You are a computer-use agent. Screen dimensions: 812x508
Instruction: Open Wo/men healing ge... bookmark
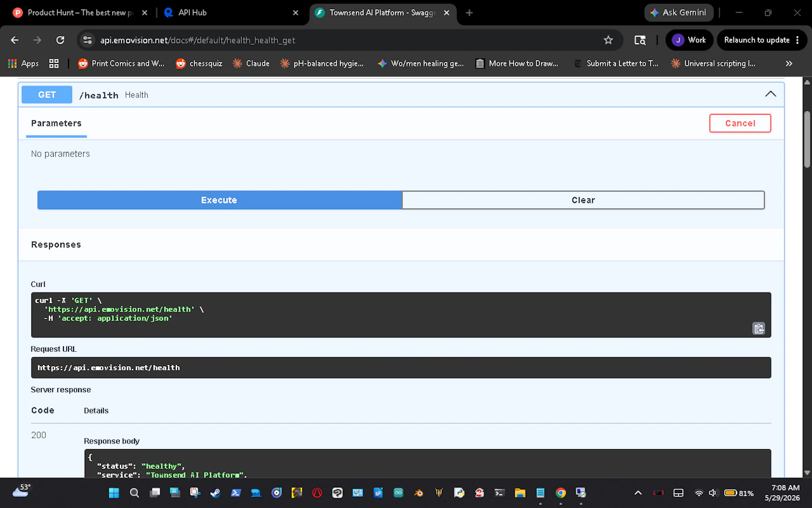pos(421,63)
